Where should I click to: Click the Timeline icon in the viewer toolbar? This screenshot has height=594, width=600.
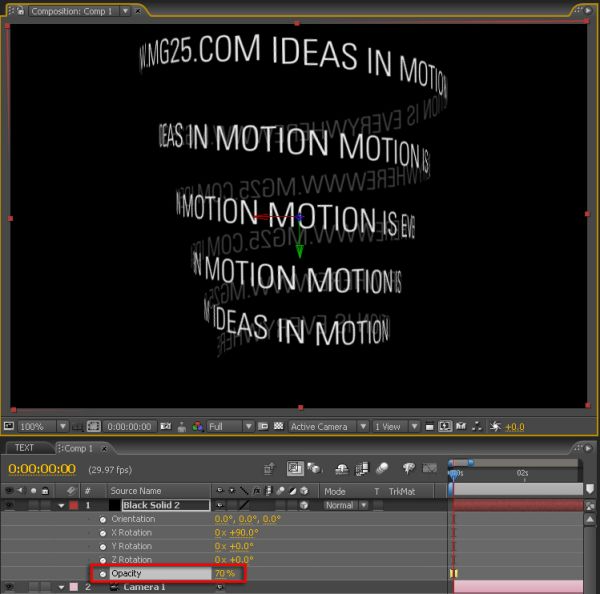tap(461, 426)
